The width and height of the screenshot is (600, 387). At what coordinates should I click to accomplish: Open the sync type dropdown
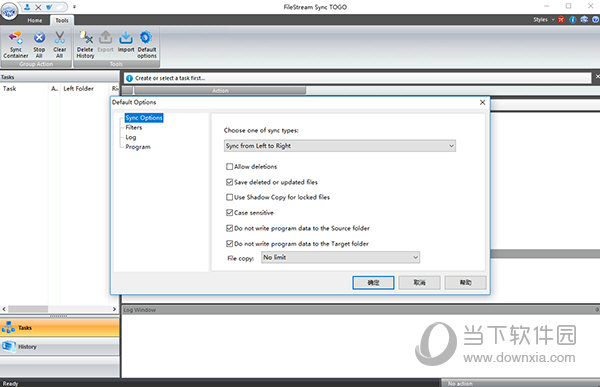[x=340, y=146]
